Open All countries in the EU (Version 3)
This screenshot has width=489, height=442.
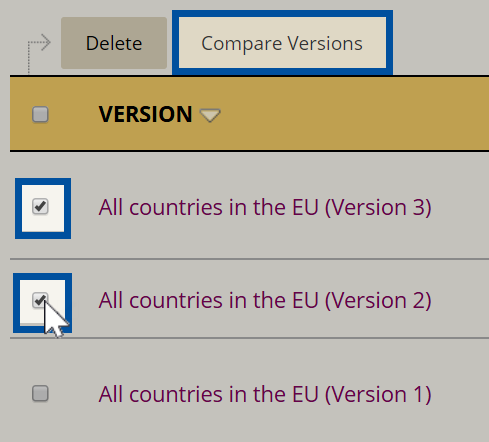[265, 207]
